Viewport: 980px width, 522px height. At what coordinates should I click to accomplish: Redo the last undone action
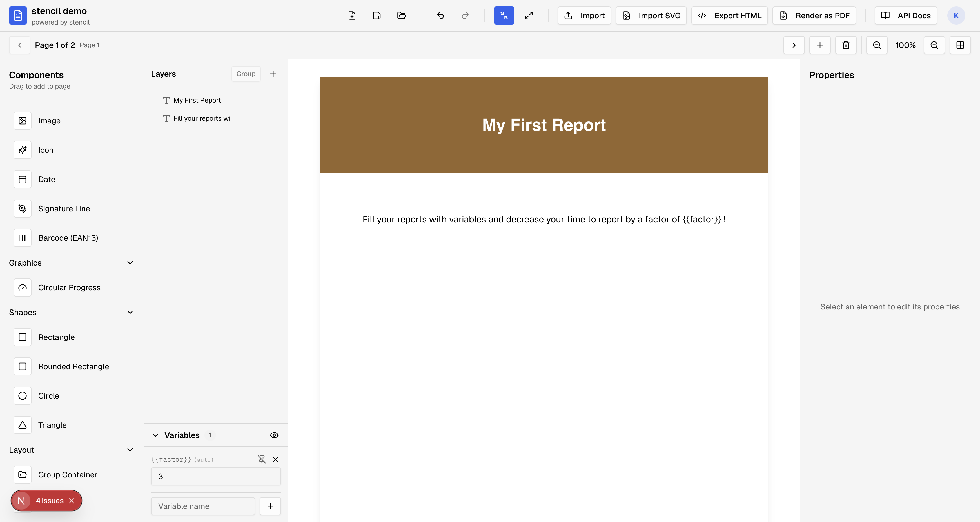coord(465,15)
